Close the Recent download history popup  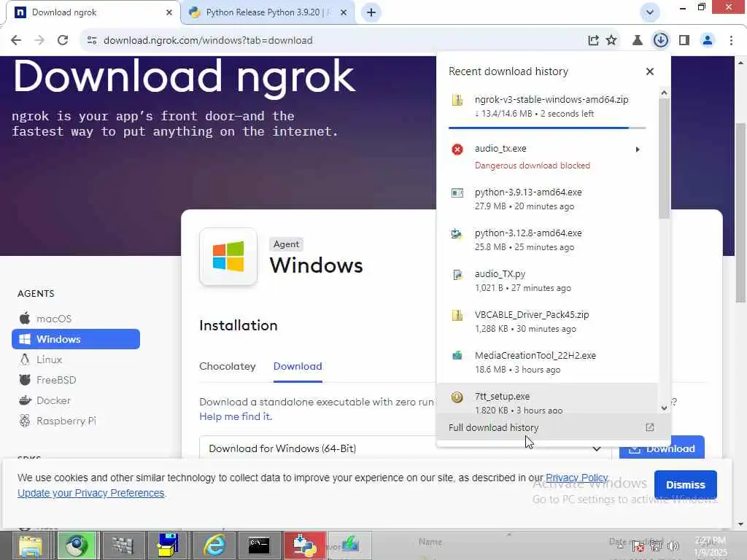click(650, 71)
